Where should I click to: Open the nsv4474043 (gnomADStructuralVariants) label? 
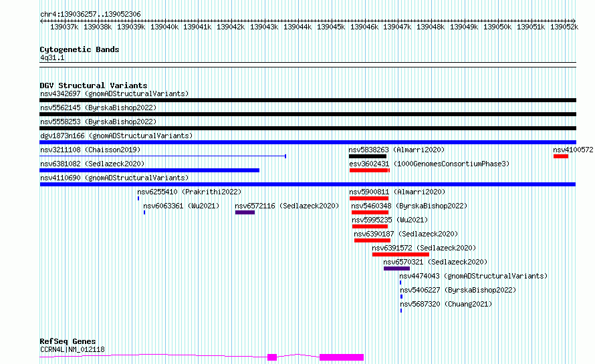click(473, 276)
